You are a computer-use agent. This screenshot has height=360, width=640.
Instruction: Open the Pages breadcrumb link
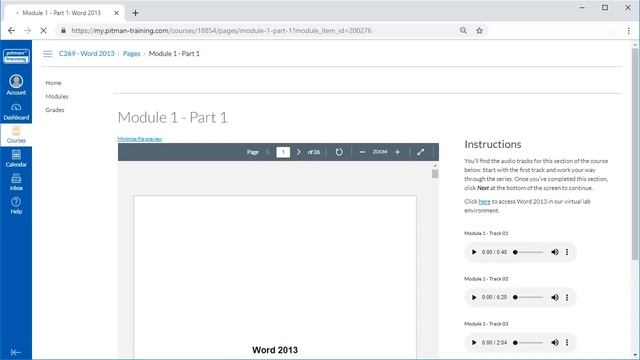(x=131, y=53)
